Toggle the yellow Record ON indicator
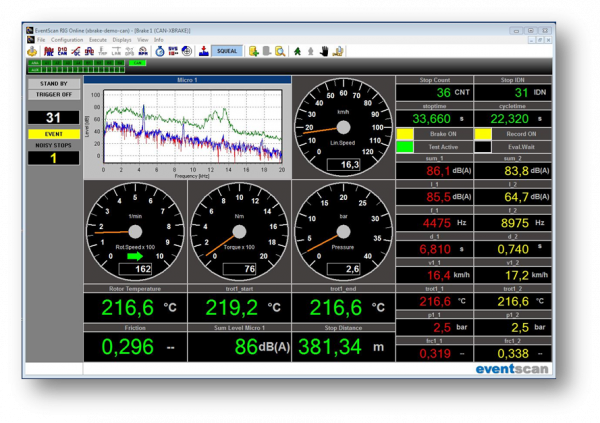 pyautogui.click(x=482, y=133)
